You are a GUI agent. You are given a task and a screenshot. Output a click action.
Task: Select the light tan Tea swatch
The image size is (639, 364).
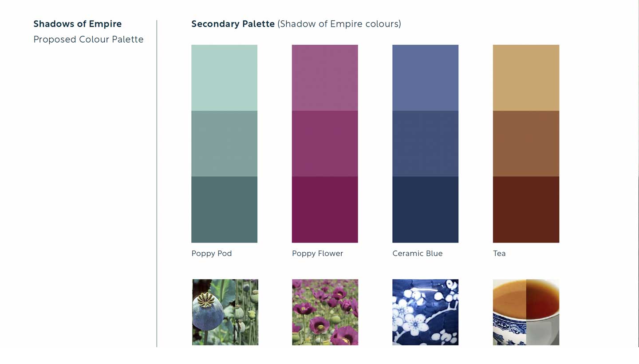[526, 78]
